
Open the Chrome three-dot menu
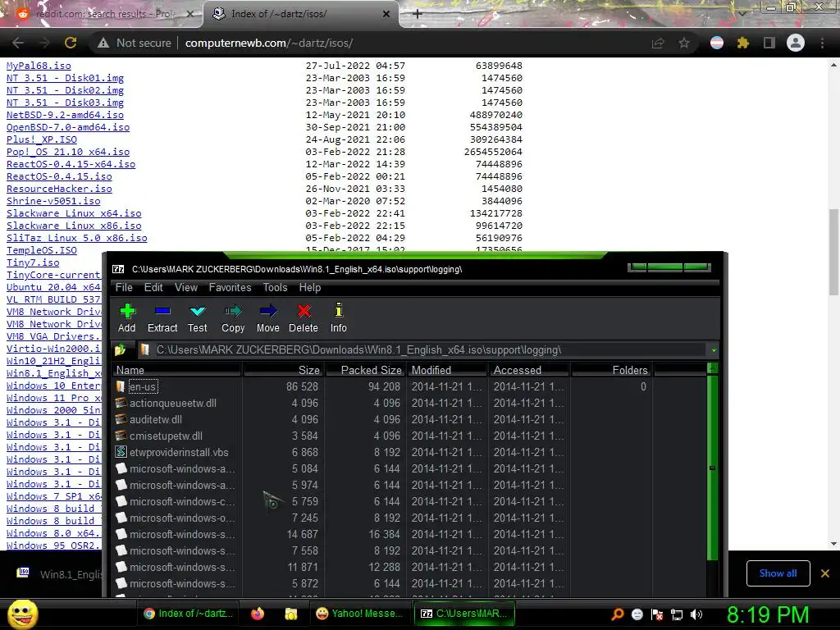pos(822,43)
